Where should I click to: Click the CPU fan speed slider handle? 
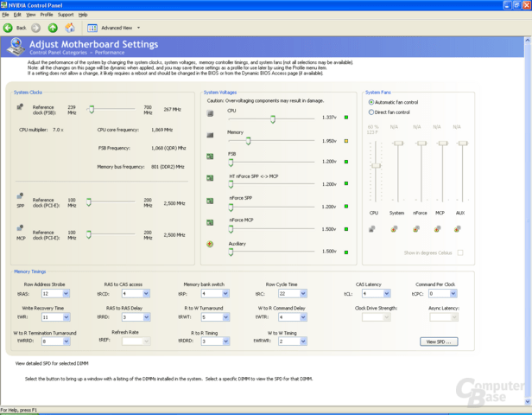tap(376, 166)
